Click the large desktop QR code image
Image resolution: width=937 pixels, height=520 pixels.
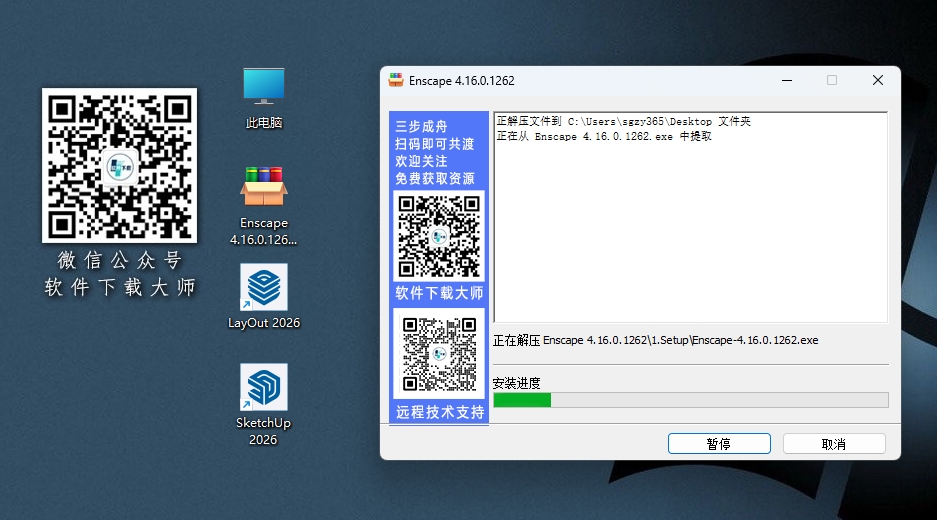[x=120, y=166]
